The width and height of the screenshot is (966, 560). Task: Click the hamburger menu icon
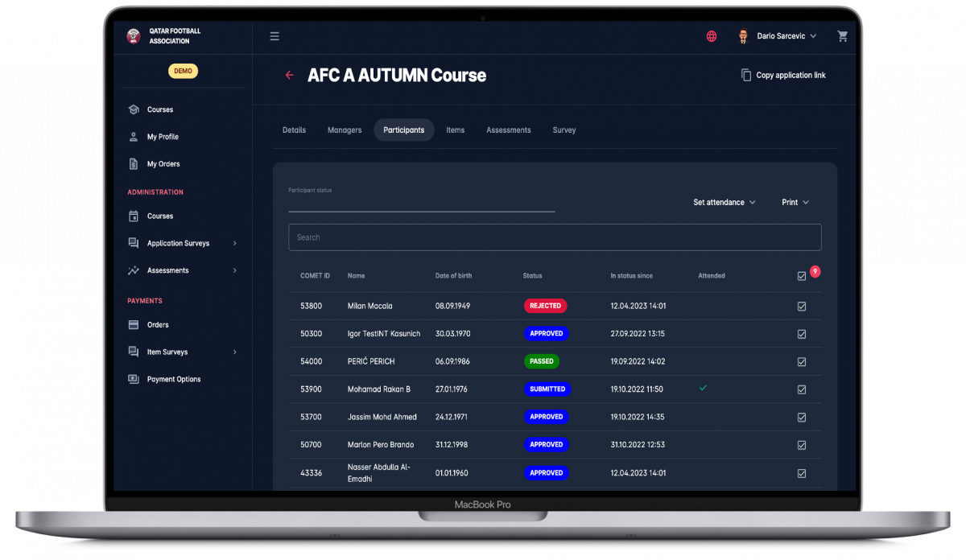coord(275,36)
